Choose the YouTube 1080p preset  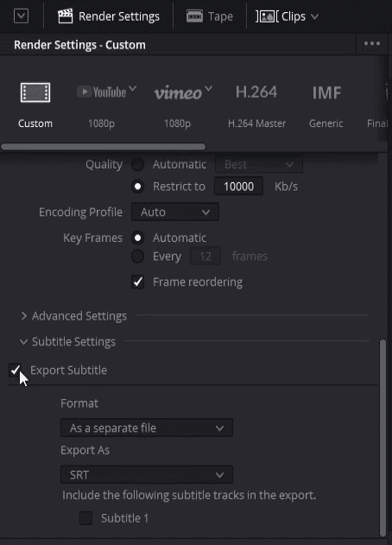106,92
